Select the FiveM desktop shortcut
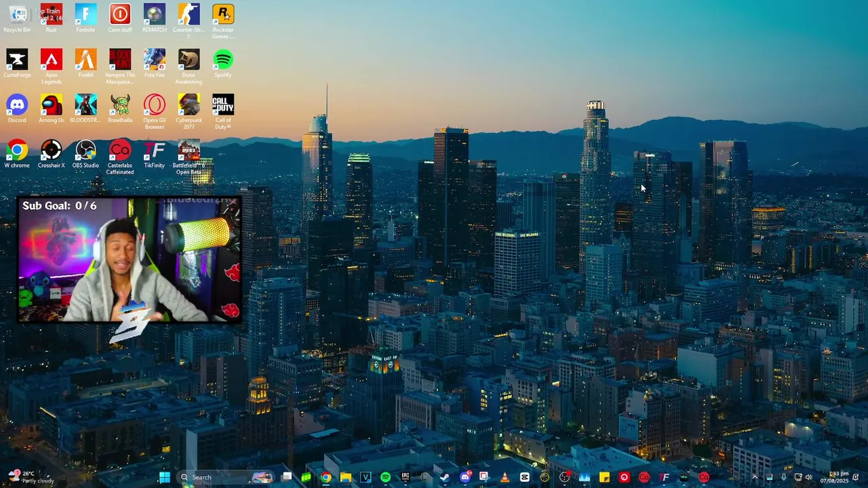 85,64
